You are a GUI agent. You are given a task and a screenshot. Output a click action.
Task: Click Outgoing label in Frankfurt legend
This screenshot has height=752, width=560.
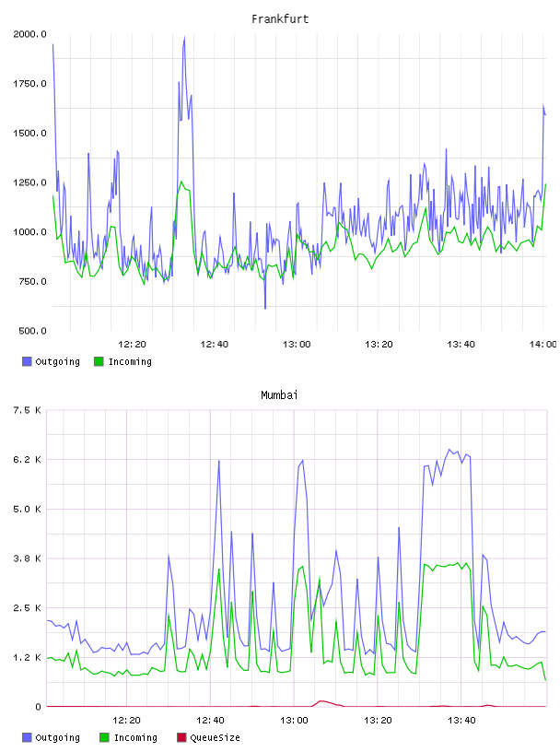(x=57, y=361)
